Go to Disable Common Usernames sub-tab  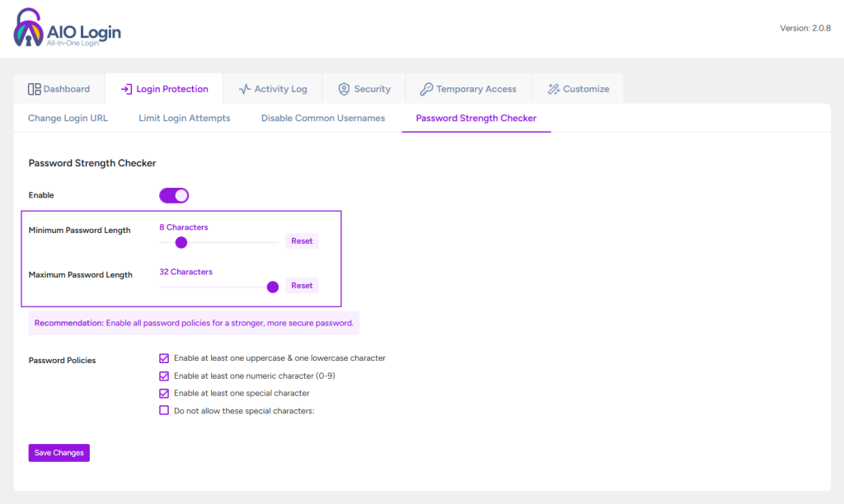(x=323, y=118)
